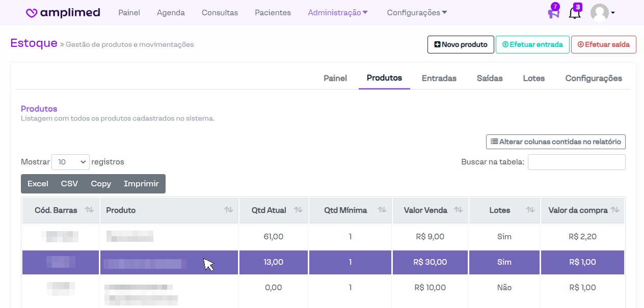Click the Amplimed heart logo
The height and width of the screenshot is (308, 644).
(x=32, y=13)
